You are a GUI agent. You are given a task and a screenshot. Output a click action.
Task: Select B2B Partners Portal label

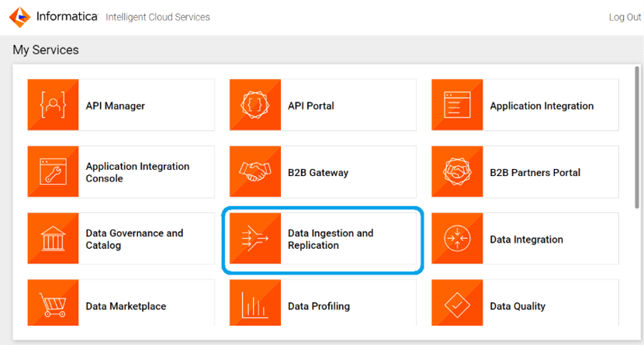535,173
